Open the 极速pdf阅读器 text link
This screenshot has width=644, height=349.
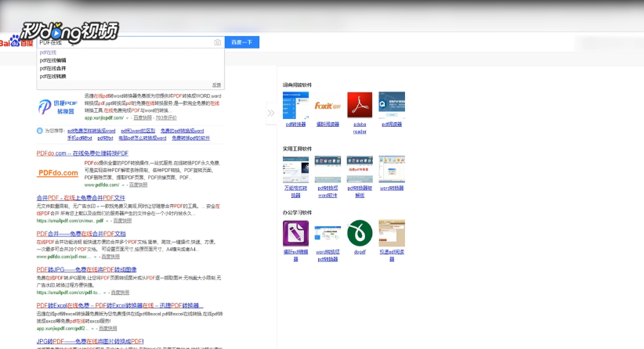pyautogui.click(x=392, y=256)
